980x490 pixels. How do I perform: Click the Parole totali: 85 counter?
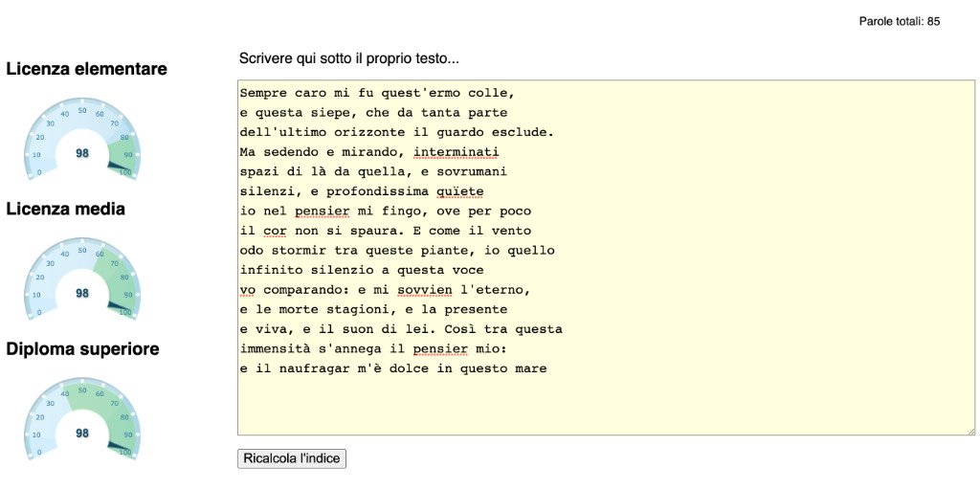click(x=900, y=22)
